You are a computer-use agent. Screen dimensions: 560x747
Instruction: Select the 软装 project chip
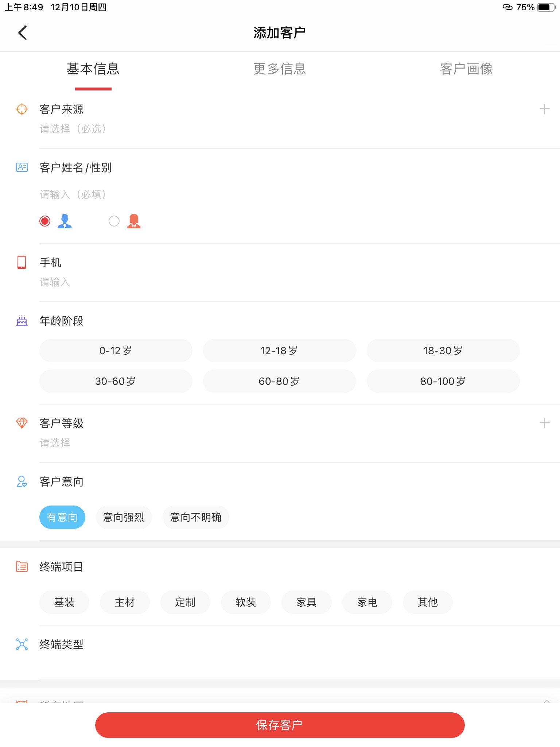tap(246, 602)
